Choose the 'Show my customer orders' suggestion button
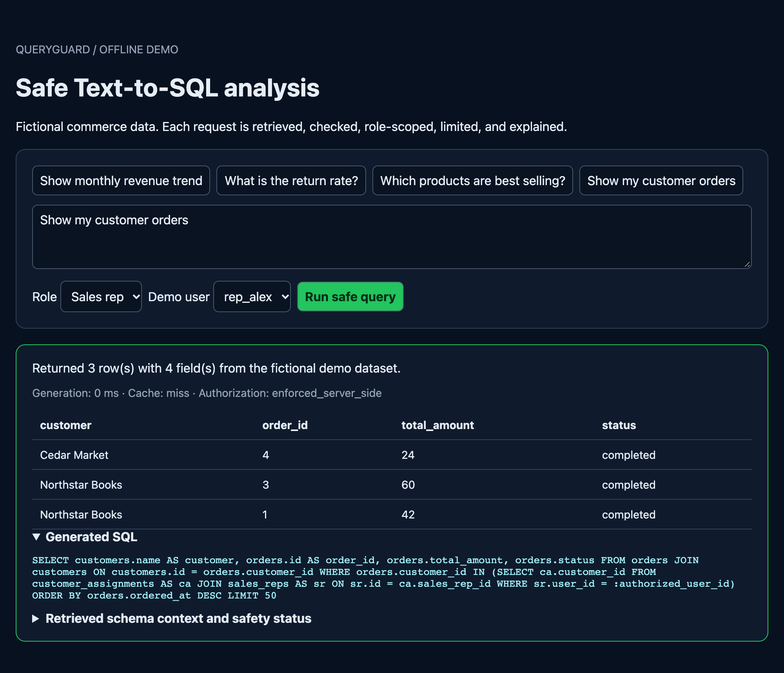The width and height of the screenshot is (784, 673). point(661,180)
